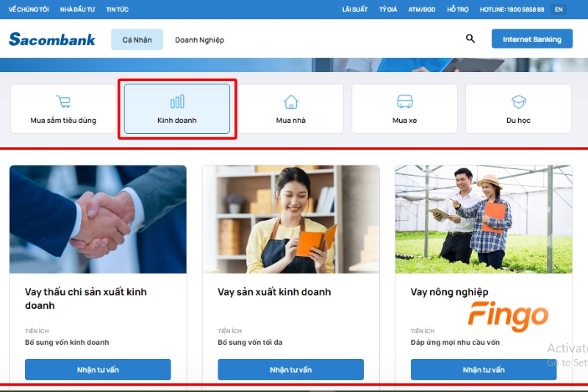
Task: Click the text Bổ sung vốn kinh doanh
Action: (67, 342)
